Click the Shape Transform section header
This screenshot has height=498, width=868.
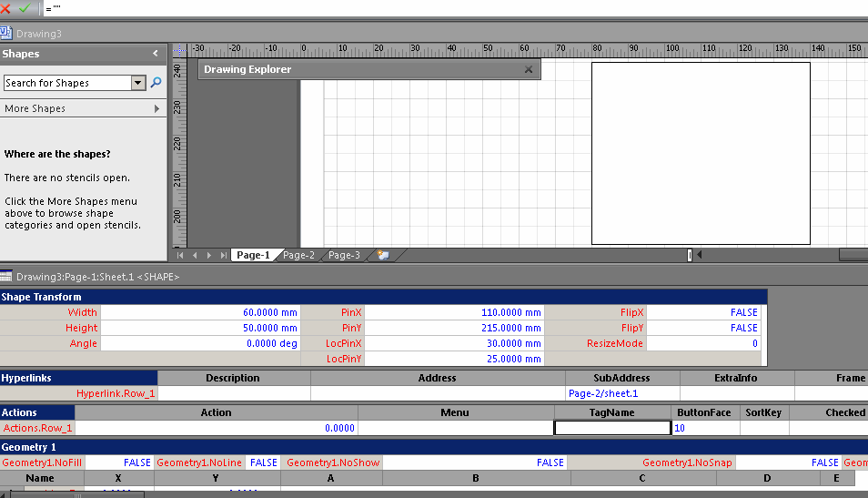(x=384, y=297)
